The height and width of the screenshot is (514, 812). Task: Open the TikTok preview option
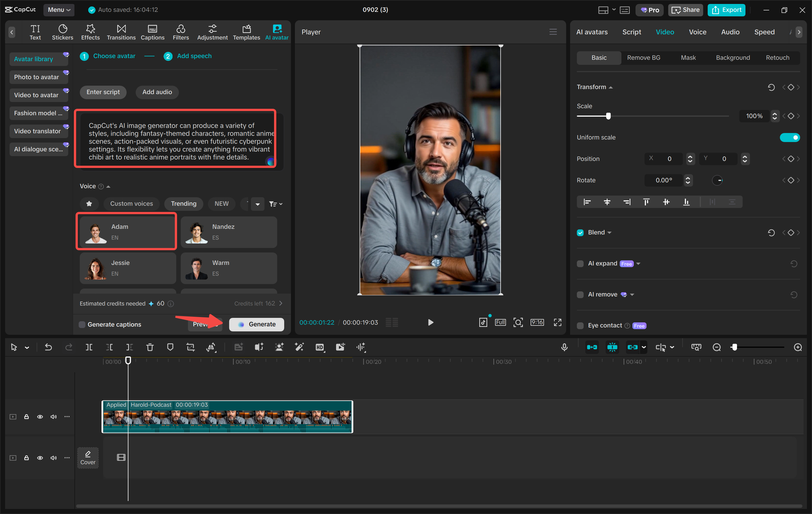[483, 322]
